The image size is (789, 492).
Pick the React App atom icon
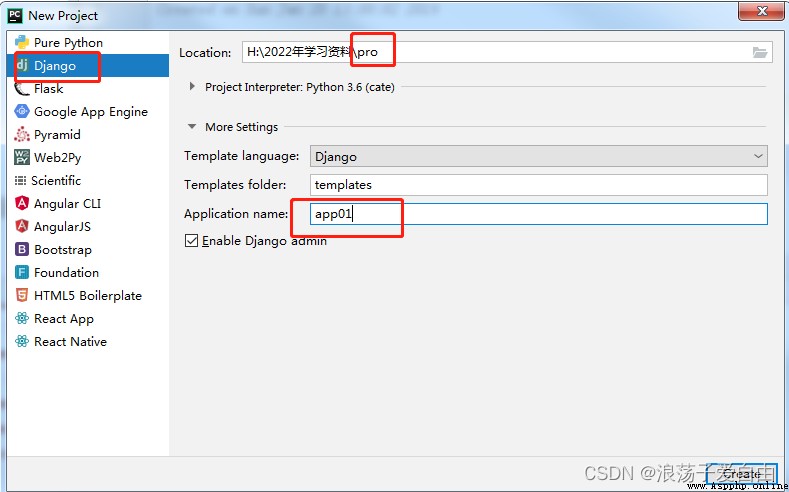point(22,318)
